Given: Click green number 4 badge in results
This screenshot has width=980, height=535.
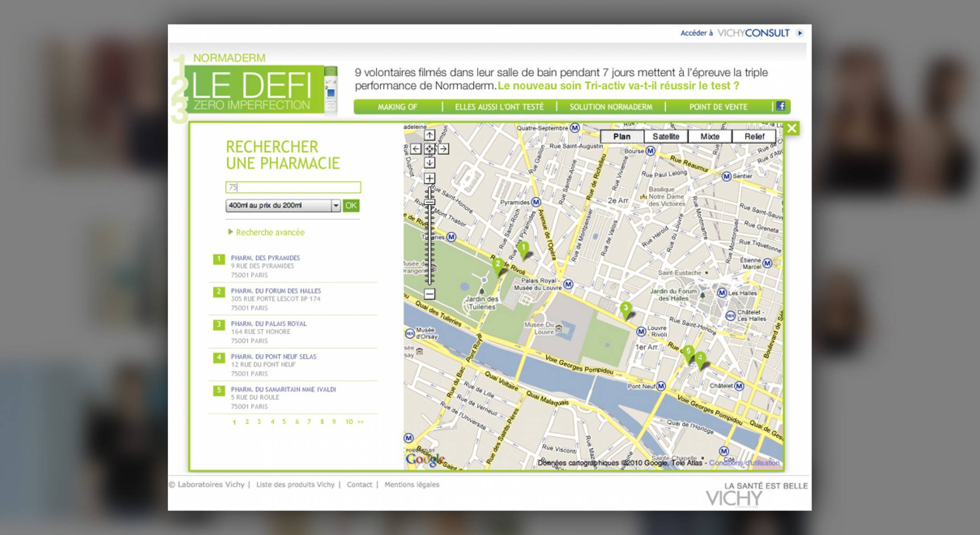Looking at the screenshot, I should (219, 358).
